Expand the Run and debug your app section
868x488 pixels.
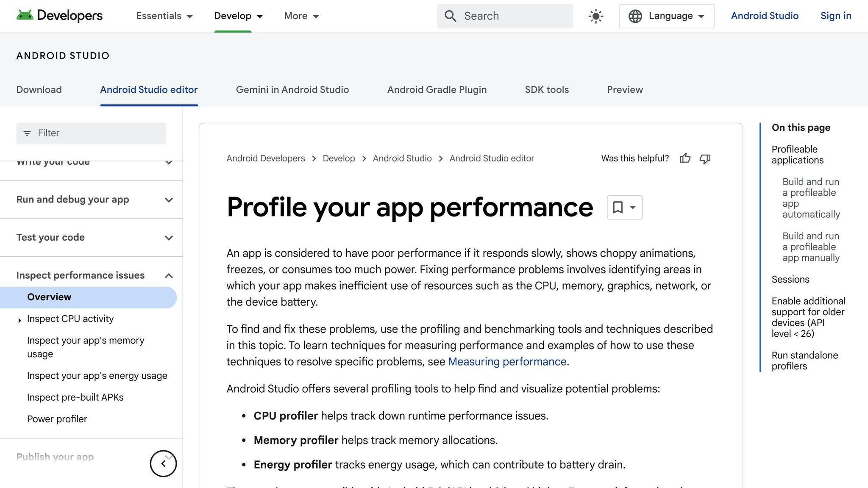169,200
